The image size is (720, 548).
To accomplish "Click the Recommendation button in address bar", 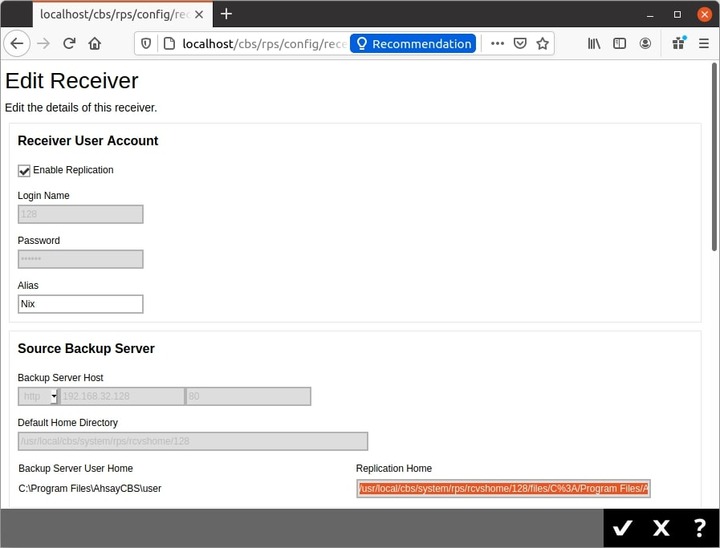I will 413,44.
